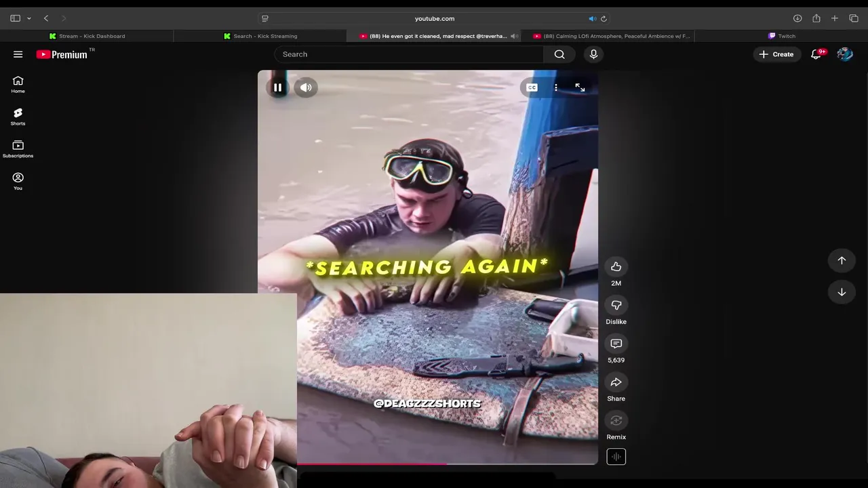Open the YouTube guide hamburger menu
The width and height of the screenshot is (868, 488).
[x=18, y=54]
